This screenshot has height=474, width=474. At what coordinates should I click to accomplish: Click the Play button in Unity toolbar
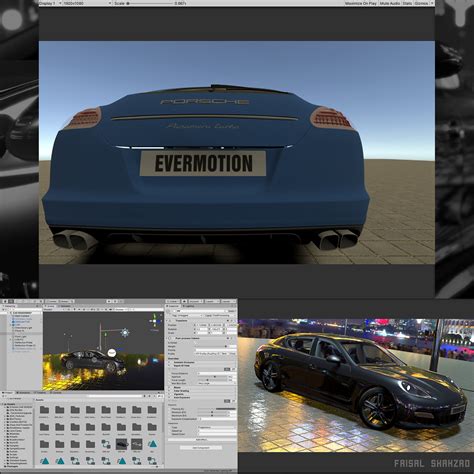coord(109,301)
